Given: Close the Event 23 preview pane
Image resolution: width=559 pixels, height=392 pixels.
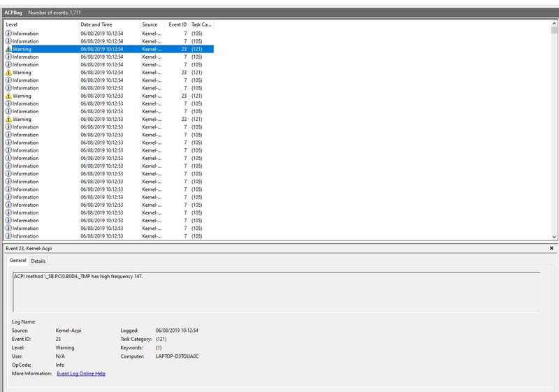Looking at the screenshot, I should [552, 248].
